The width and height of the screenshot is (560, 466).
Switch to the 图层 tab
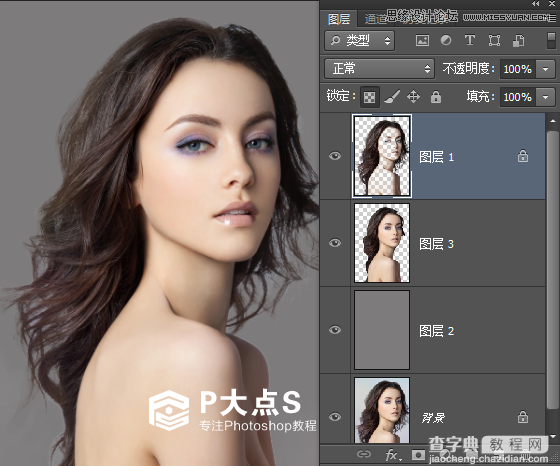click(339, 19)
